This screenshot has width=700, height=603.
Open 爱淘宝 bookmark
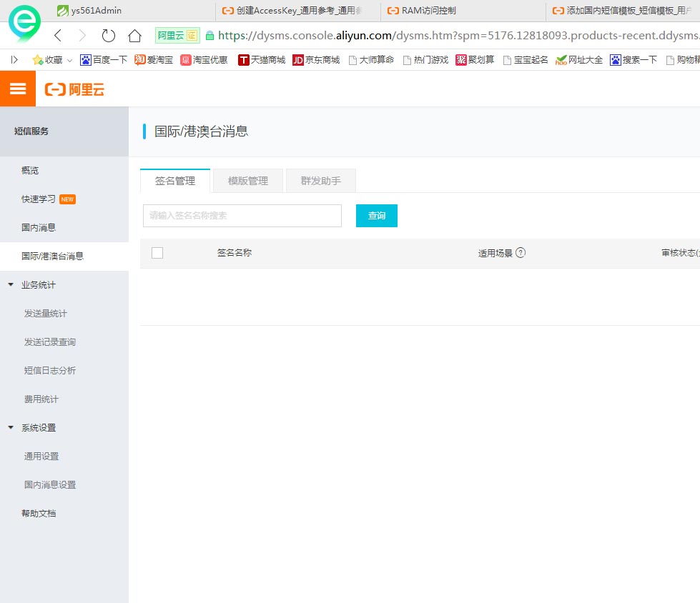coord(154,60)
